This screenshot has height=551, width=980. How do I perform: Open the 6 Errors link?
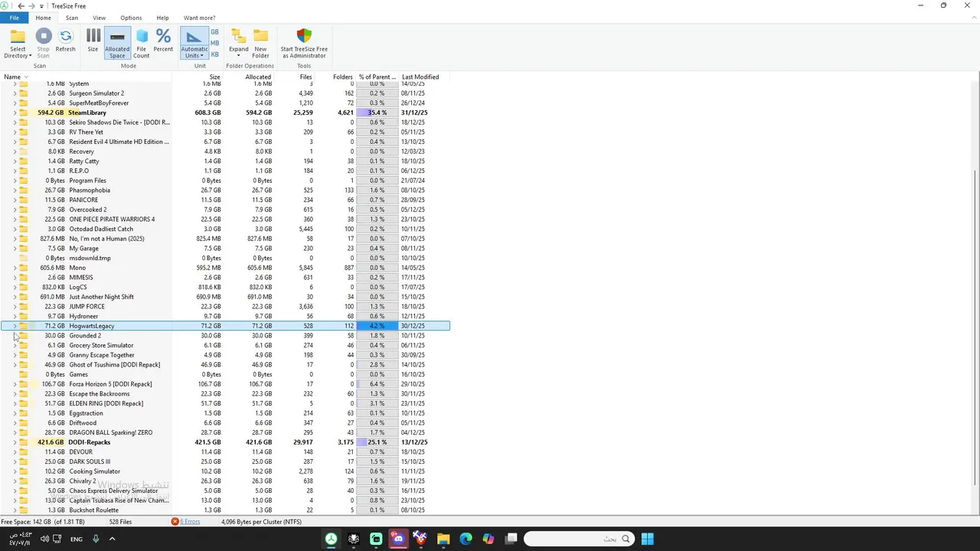coord(190,522)
